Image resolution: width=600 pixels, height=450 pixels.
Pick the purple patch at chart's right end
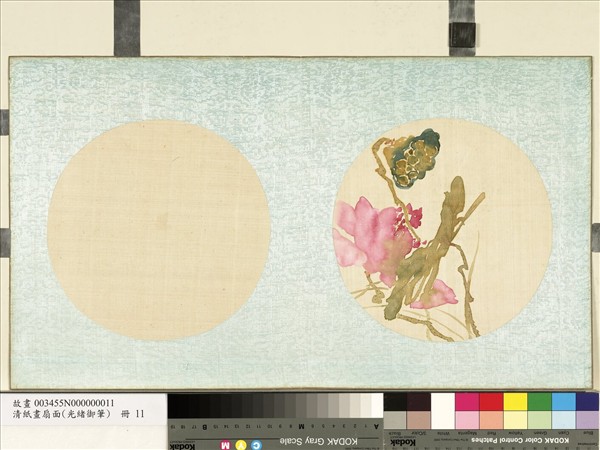coord(587,401)
